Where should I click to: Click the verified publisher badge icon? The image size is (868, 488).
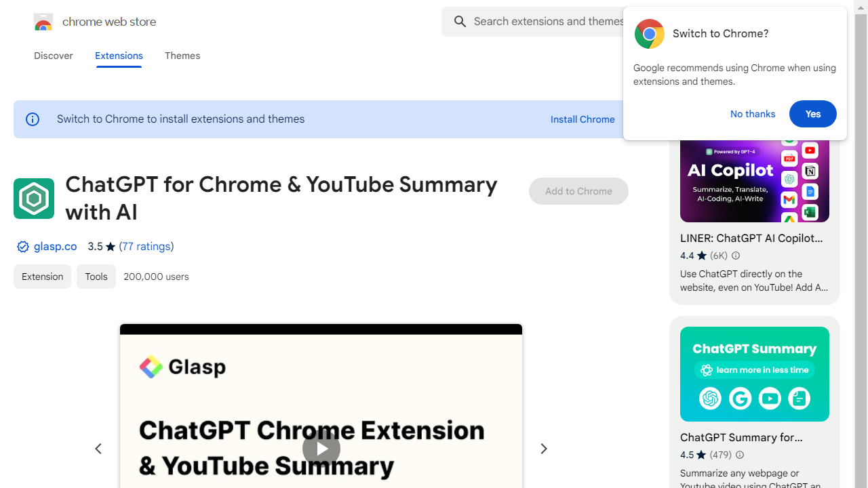click(x=23, y=247)
